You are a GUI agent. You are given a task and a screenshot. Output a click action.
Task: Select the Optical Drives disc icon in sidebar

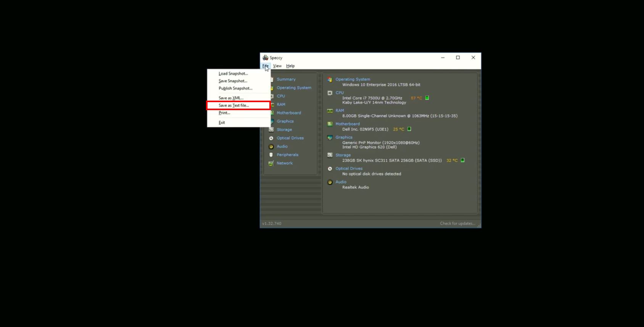point(271,138)
